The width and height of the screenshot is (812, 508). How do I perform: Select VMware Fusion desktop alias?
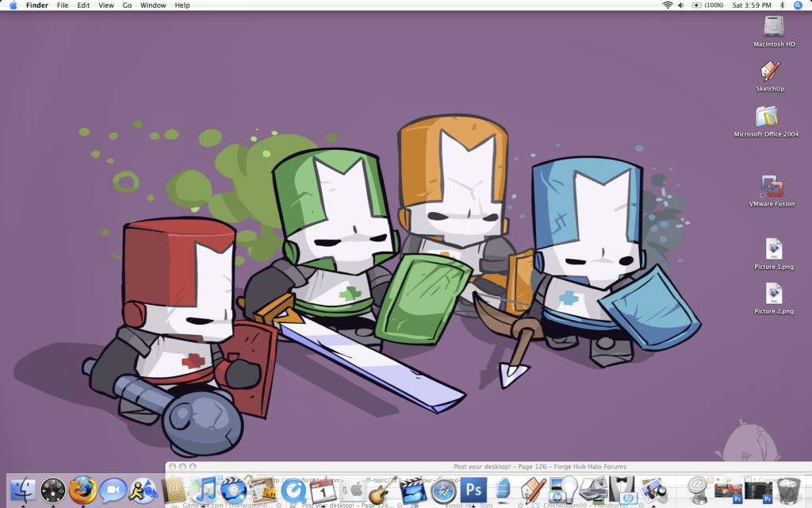(x=772, y=190)
